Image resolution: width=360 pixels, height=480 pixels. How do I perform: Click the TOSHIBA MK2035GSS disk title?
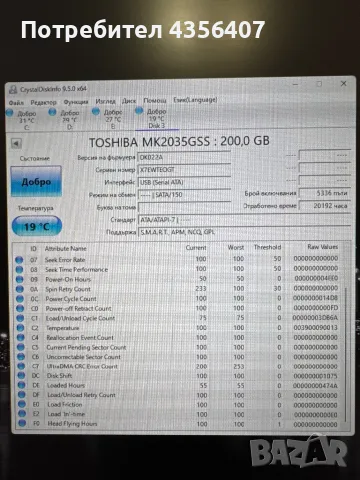pyautogui.click(x=179, y=142)
